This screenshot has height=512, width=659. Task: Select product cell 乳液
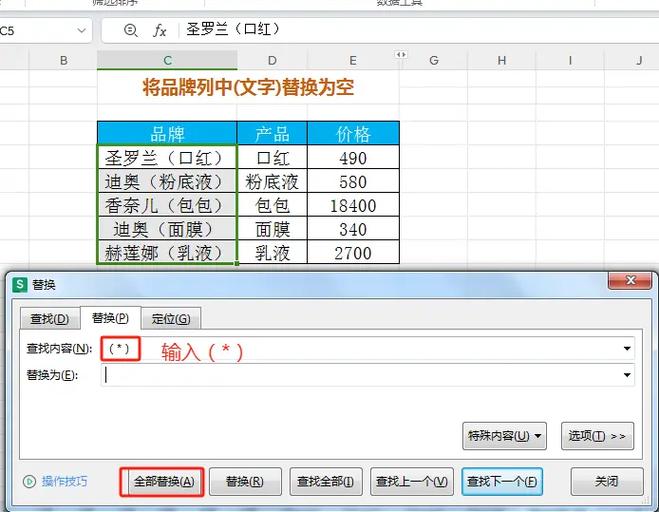(x=272, y=252)
